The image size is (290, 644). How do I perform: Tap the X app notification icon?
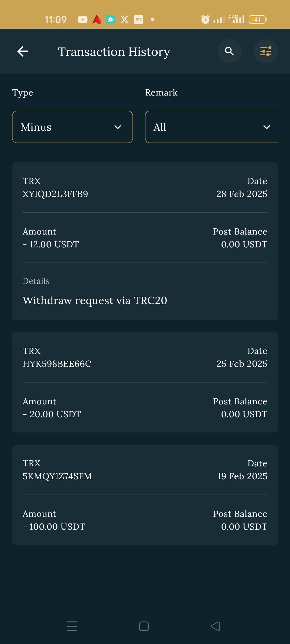pyautogui.click(x=124, y=19)
